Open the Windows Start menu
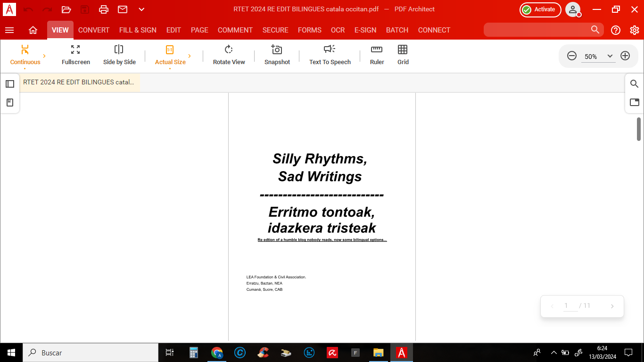The height and width of the screenshot is (362, 644). click(x=11, y=353)
